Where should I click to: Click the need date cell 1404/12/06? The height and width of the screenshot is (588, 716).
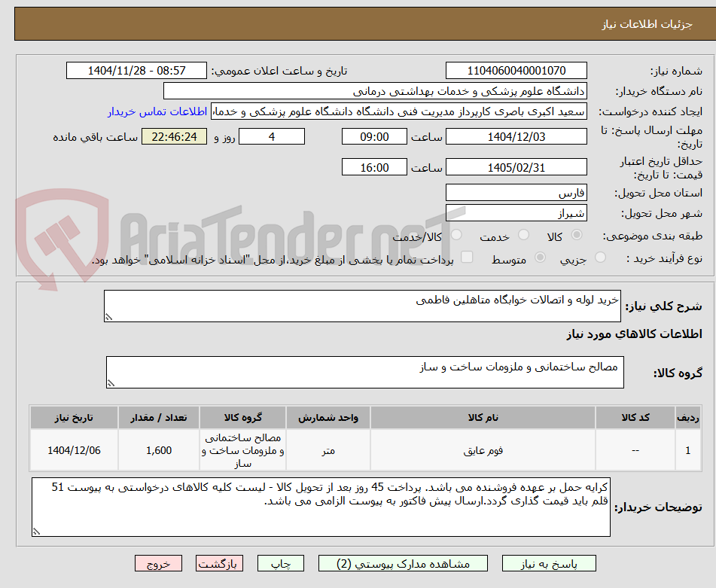(x=74, y=450)
